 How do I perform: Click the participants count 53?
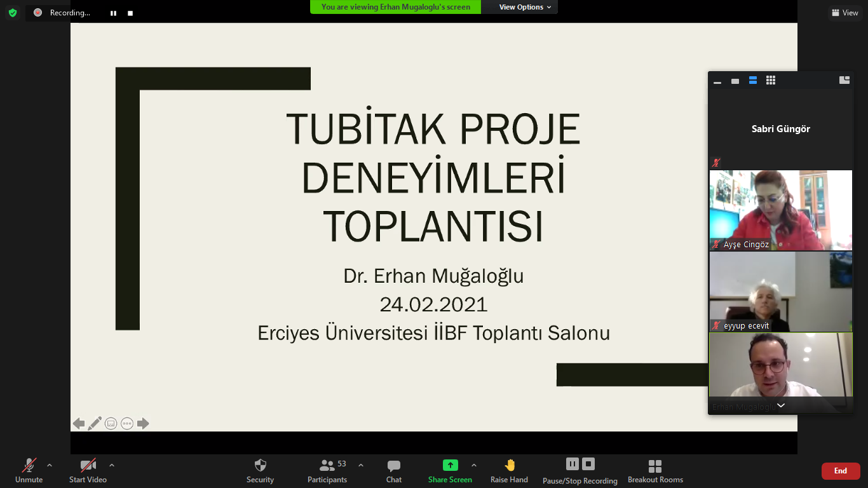coord(342,464)
